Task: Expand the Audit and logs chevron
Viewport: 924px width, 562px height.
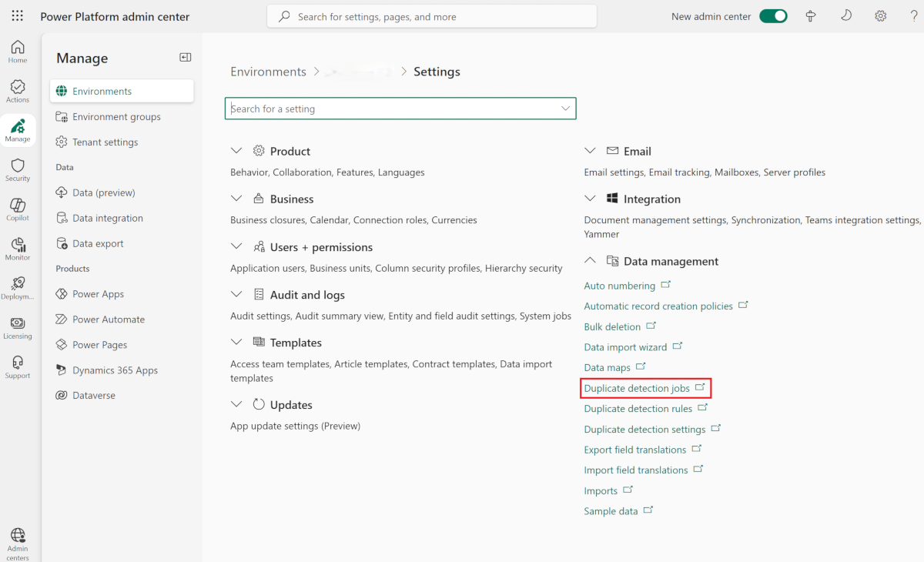Action: point(236,295)
